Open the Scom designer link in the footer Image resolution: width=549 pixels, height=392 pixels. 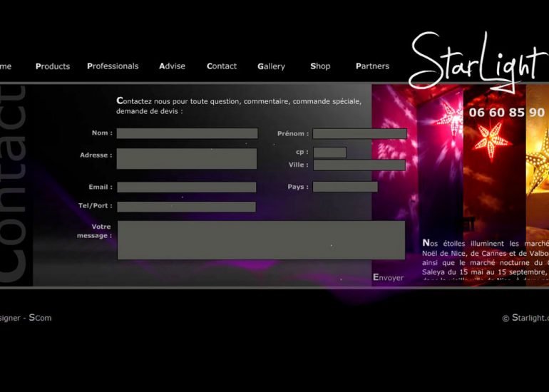tap(40, 318)
